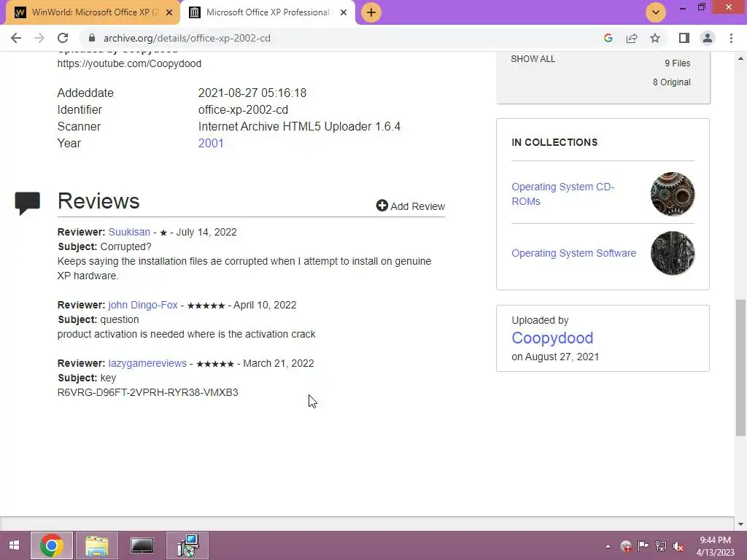Open Operating System Software collection link

click(x=573, y=253)
